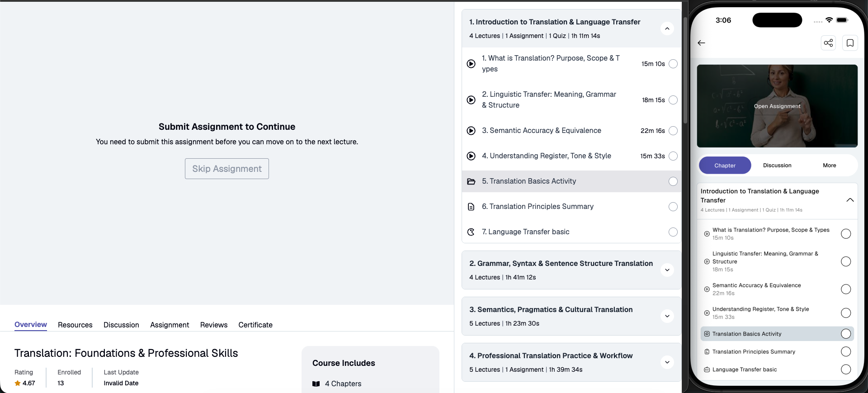
Task: Open the Discussion tab below the player
Action: pyautogui.click(x=121, y=325)
